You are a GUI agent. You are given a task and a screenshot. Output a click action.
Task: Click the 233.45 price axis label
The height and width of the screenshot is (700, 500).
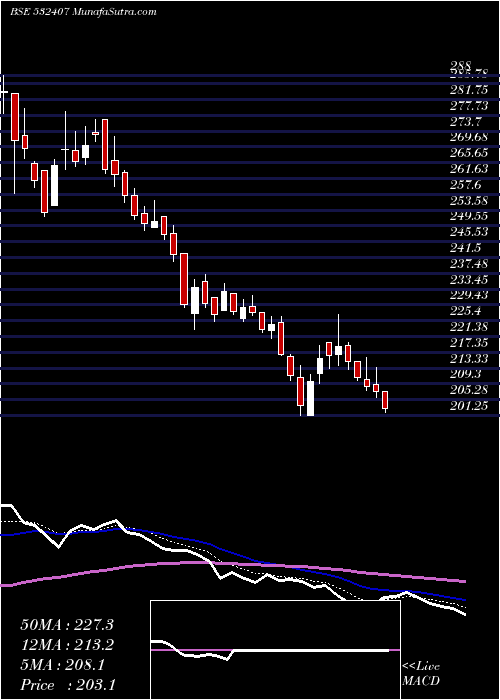pos(469,279)
